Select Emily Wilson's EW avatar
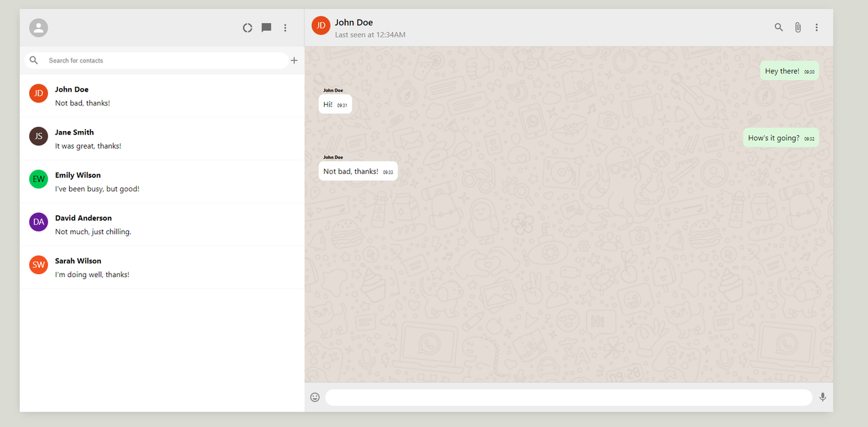This screenshot has height=427, width=868. (x=39, y=179)
